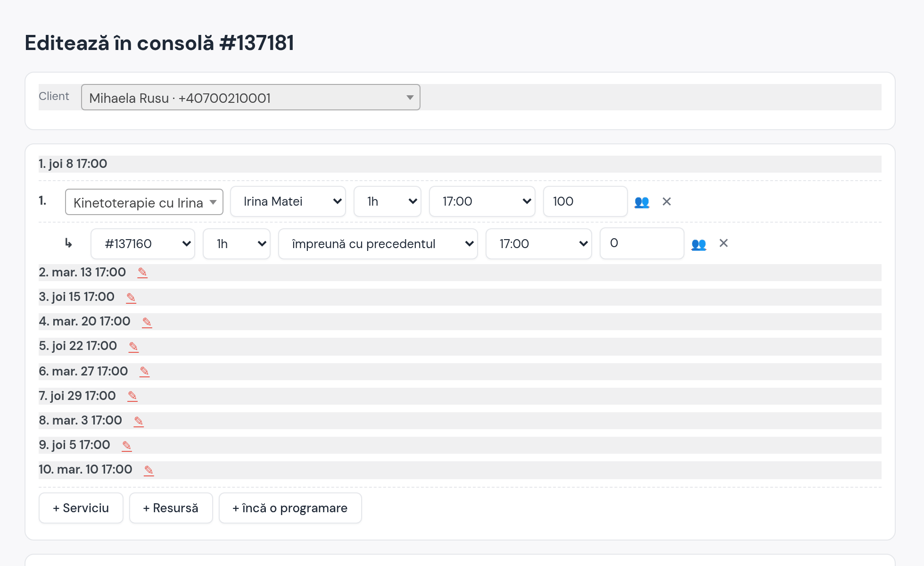The image size is (924, 566).
Task: Edit appointment 10. mar. 10 17:00
Action: [149, 470]
